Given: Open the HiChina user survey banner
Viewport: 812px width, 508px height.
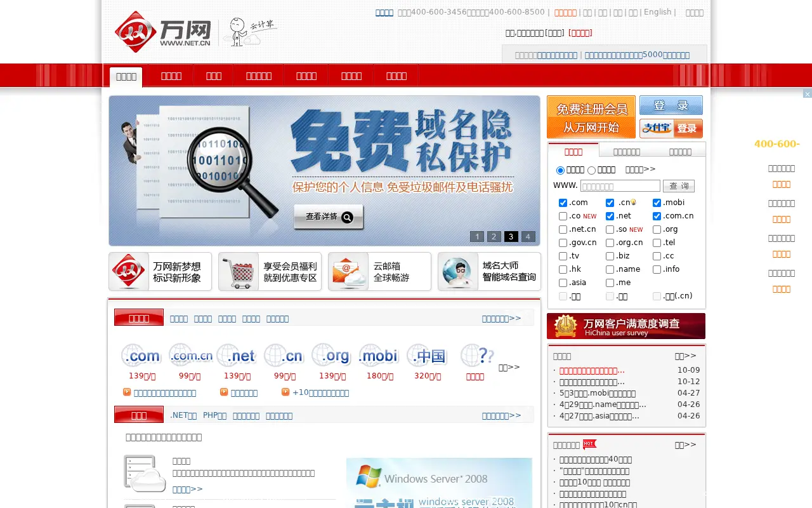Looking at the screenshot, I should (626, 326).
